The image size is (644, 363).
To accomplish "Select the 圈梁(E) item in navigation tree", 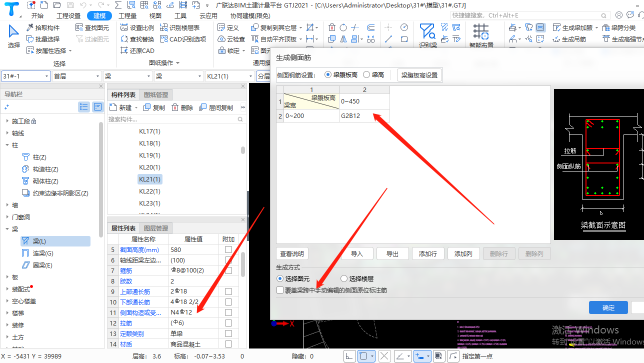I will (x=37, y=265).
